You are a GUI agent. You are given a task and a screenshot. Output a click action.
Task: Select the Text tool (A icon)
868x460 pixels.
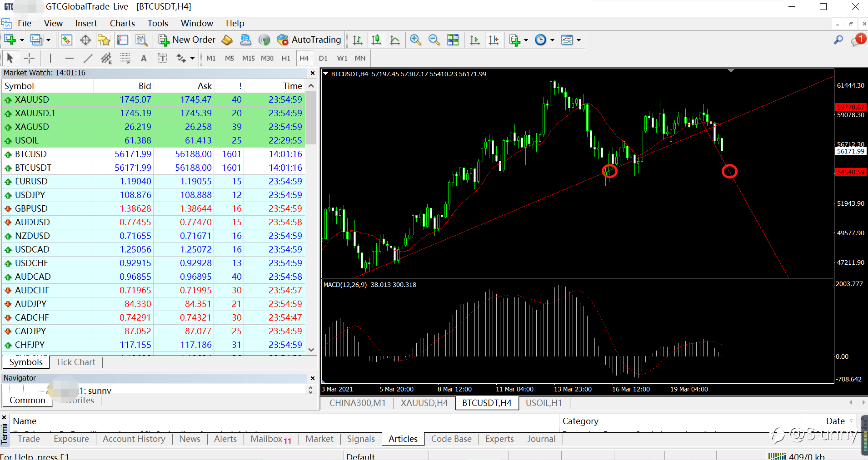click(144, 58)
